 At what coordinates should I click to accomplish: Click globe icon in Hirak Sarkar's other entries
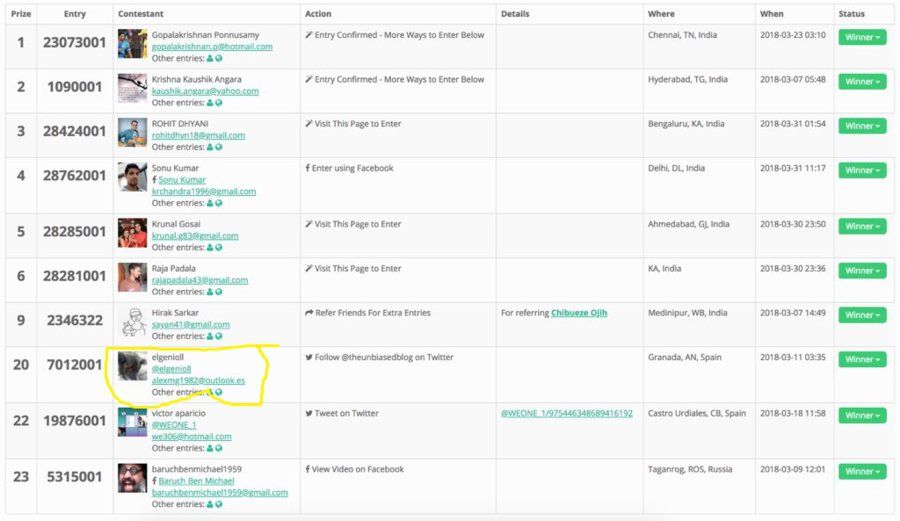(219, 336)
